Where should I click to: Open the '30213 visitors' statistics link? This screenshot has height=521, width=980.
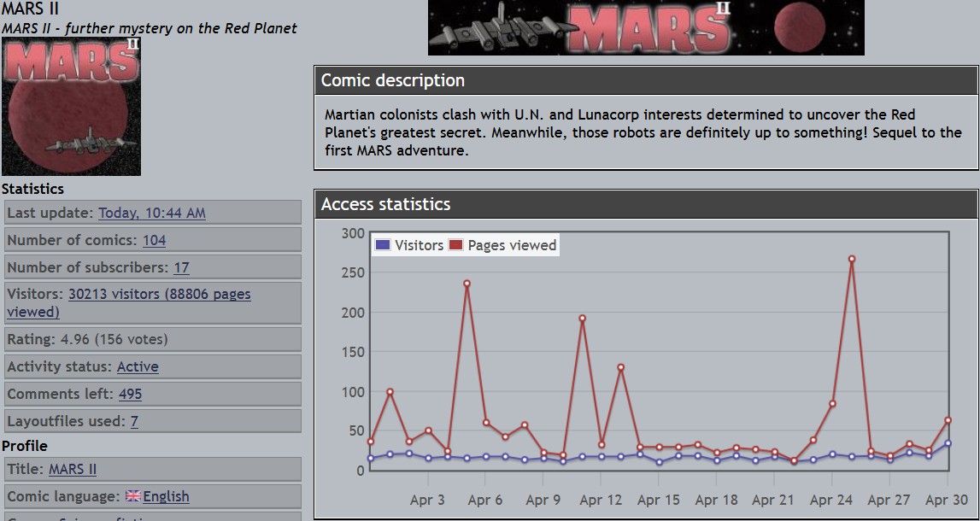tap(159, 294)
